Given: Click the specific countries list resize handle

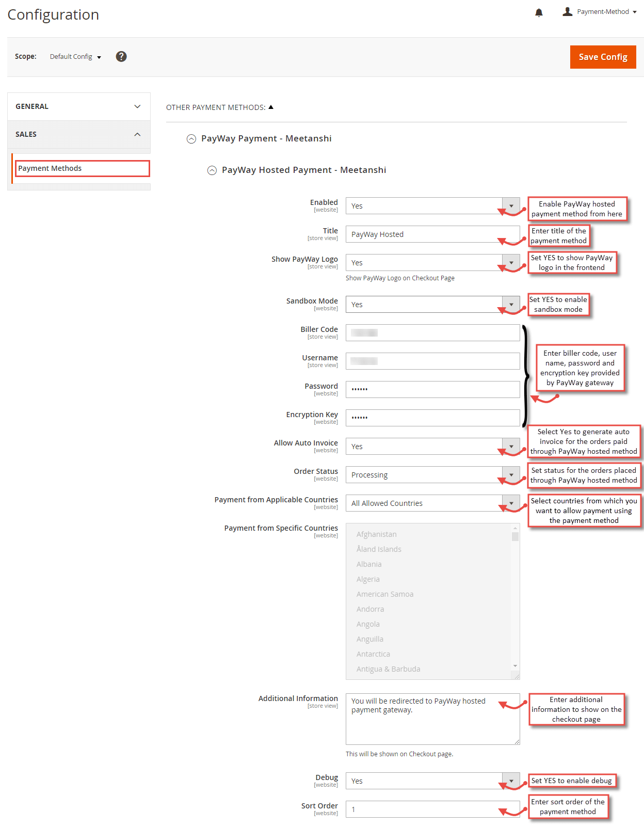Looking at the screenshot, I should 517,676.
